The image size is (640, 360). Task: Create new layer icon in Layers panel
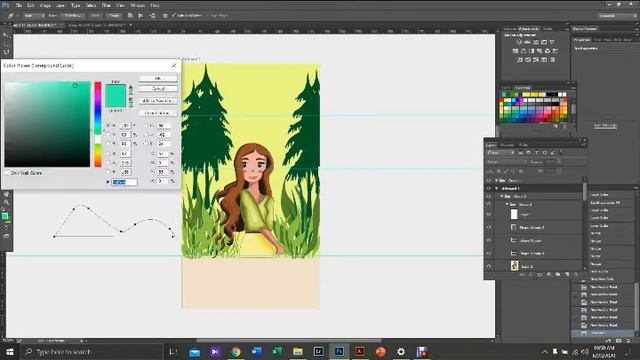(x=567, y=275)
